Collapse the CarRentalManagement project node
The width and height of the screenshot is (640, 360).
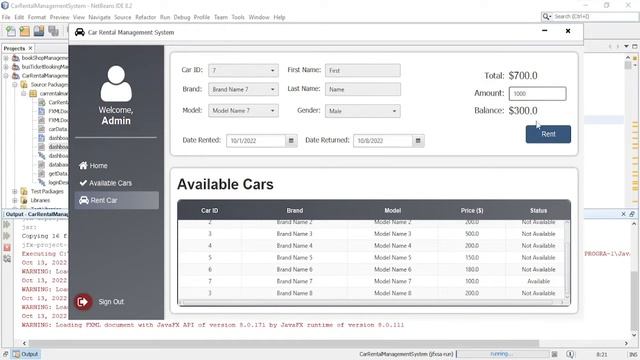click(x=6, y=76)
